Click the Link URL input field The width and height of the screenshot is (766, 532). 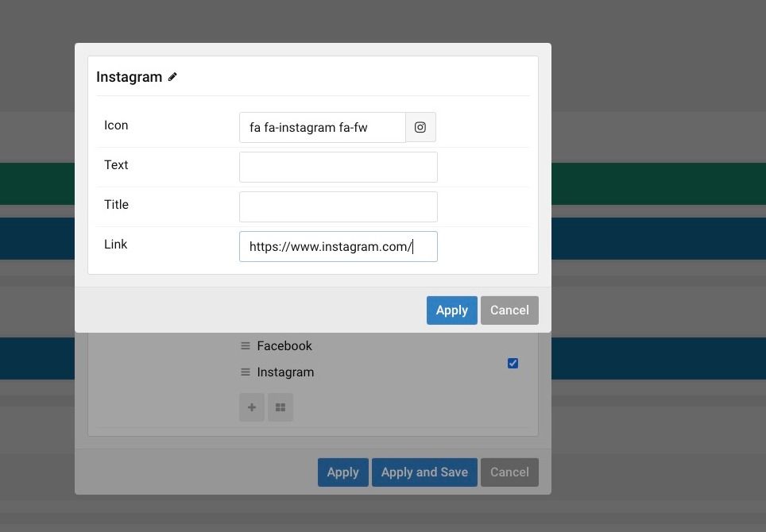pyautogui.click(x=338, y=246)
